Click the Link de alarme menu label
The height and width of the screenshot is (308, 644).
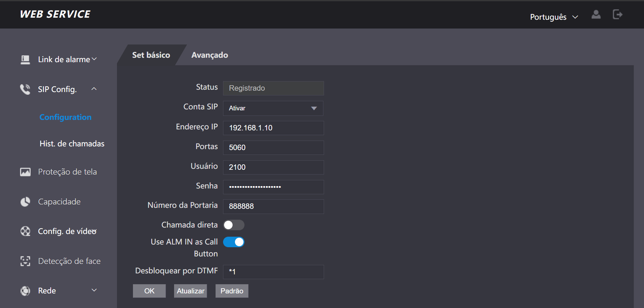[64, 59]
